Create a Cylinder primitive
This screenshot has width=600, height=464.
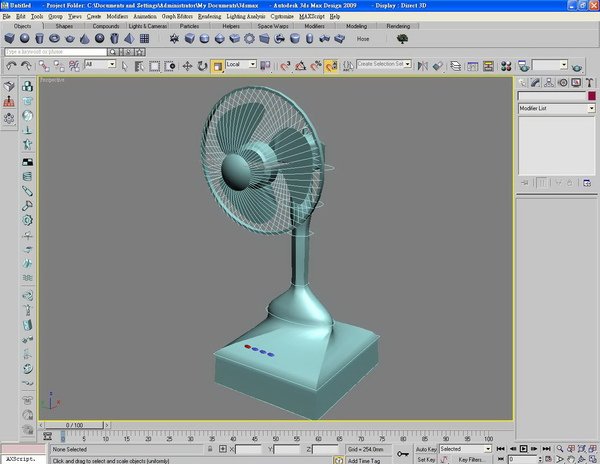point(39,38)
